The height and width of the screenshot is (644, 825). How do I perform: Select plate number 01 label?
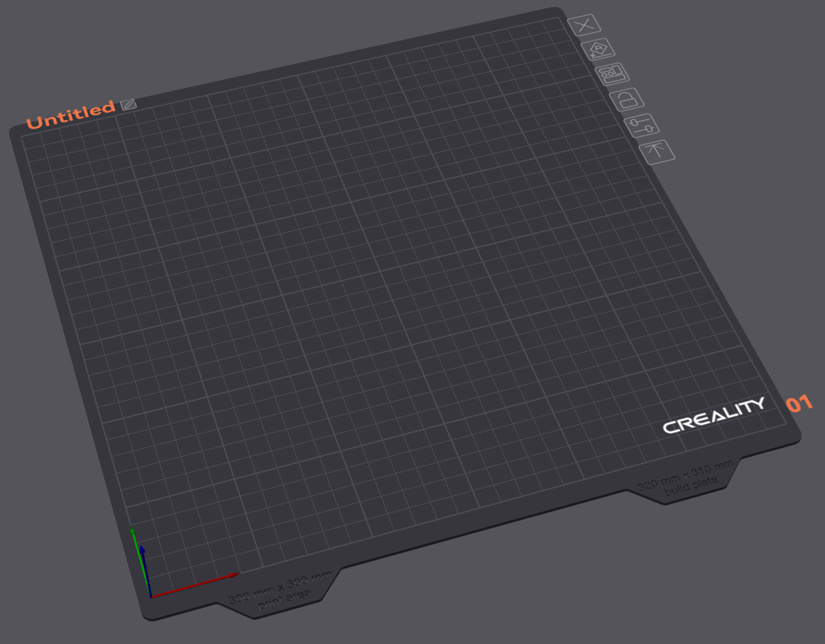click(x=799, y=403)
